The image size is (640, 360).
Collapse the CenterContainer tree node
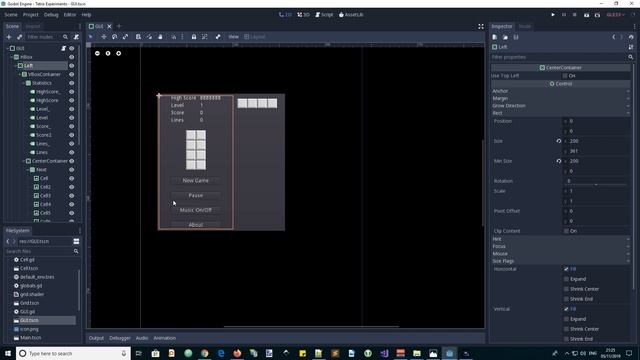coord(23,161)
